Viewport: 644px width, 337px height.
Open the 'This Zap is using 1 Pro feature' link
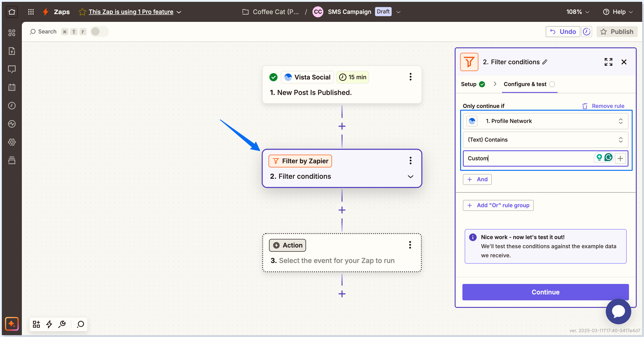click(131, 12)
